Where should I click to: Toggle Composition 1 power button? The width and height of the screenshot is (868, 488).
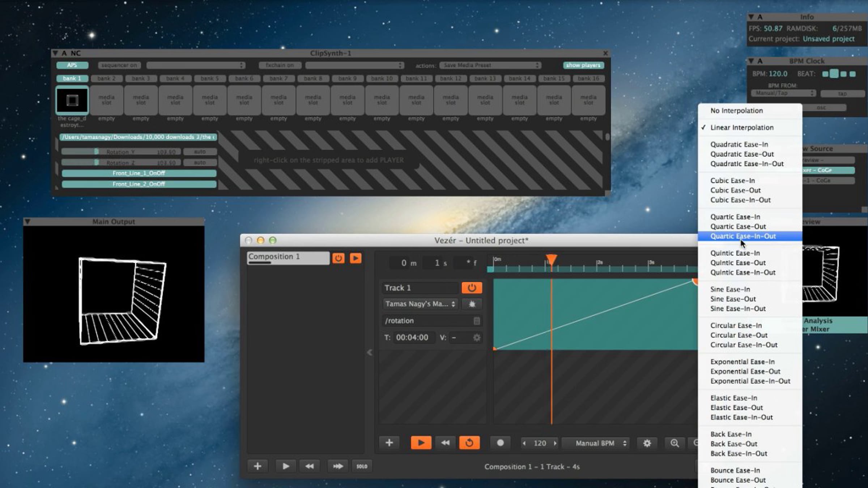point(338,258)
